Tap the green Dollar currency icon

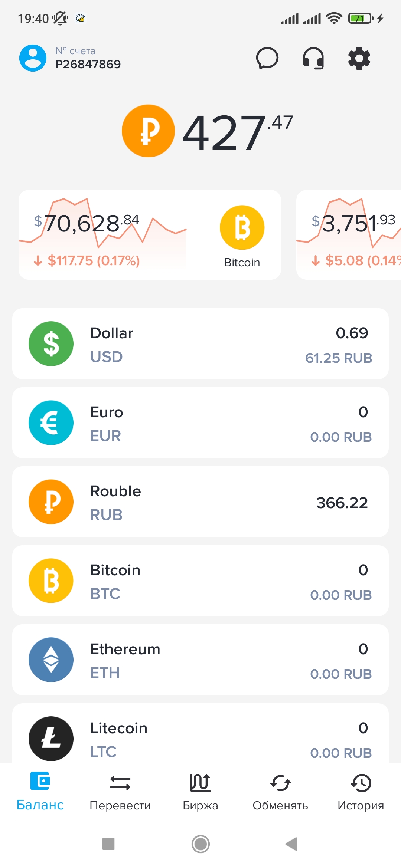coord(51,343)
